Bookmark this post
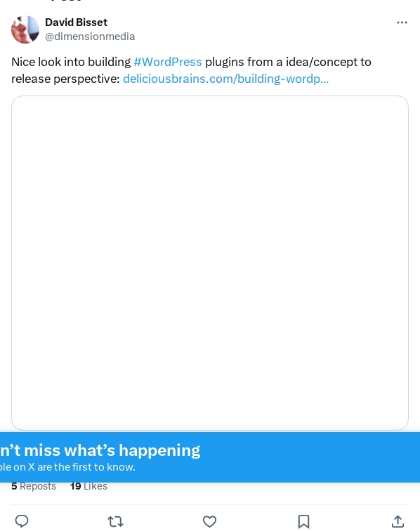Screen dimensions: 420x531 pyautogui.click(x=303, y=521)
